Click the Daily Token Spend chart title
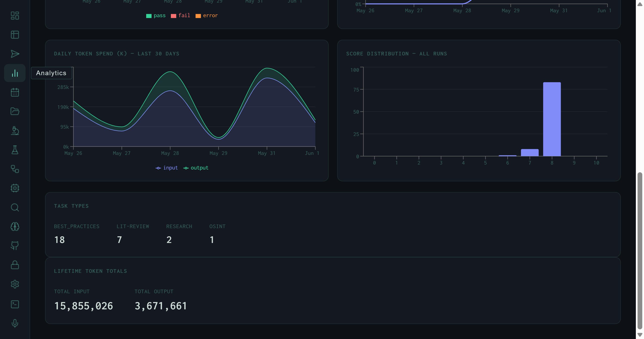644x339 pixels. (117, 54)
